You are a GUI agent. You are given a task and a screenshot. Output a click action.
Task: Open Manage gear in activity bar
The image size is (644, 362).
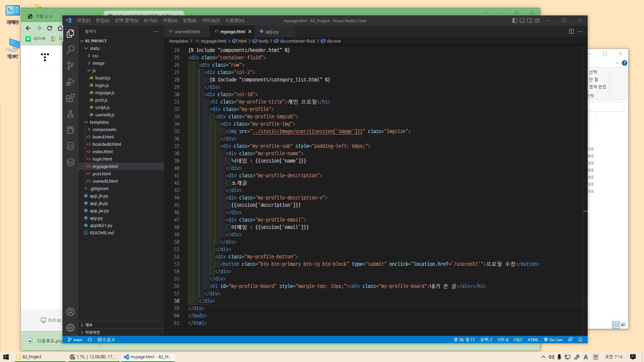70,328
